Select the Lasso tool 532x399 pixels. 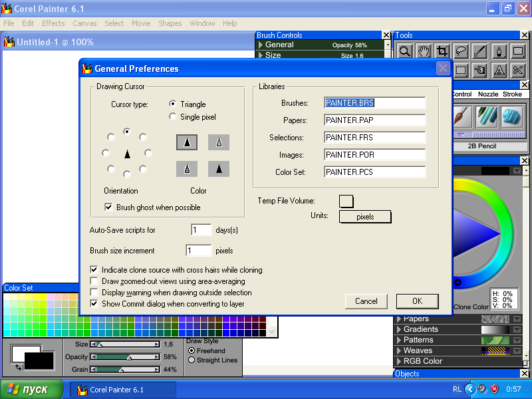461,52
